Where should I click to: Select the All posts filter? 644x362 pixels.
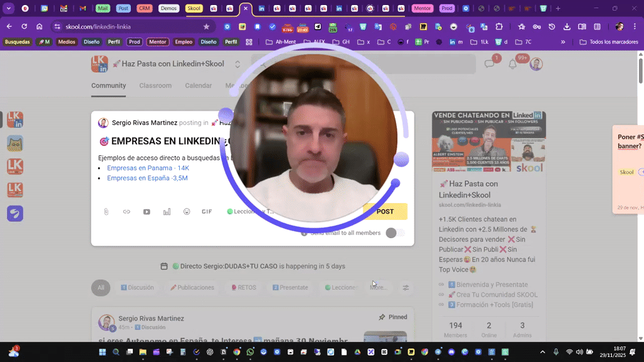[100, 287]
